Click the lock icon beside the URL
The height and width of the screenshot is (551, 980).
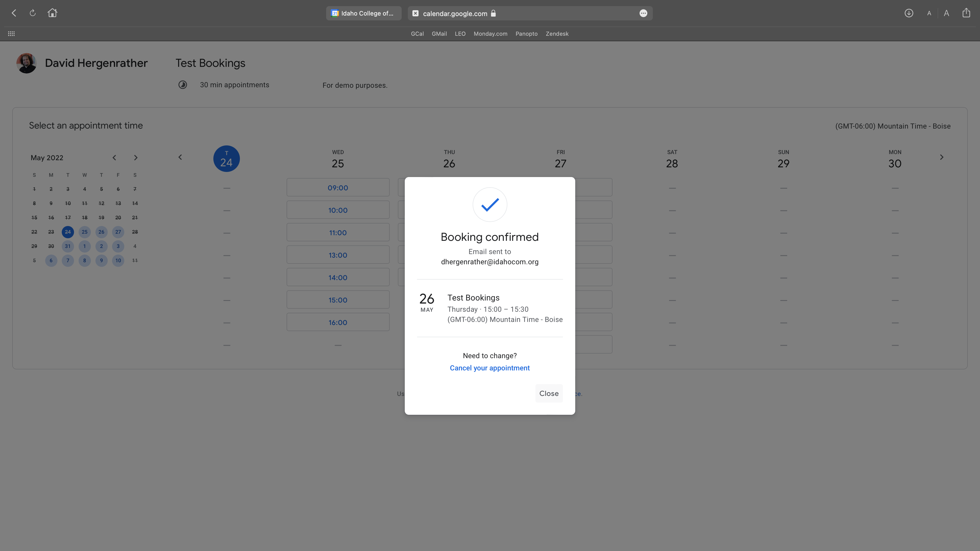coord(493,13)
